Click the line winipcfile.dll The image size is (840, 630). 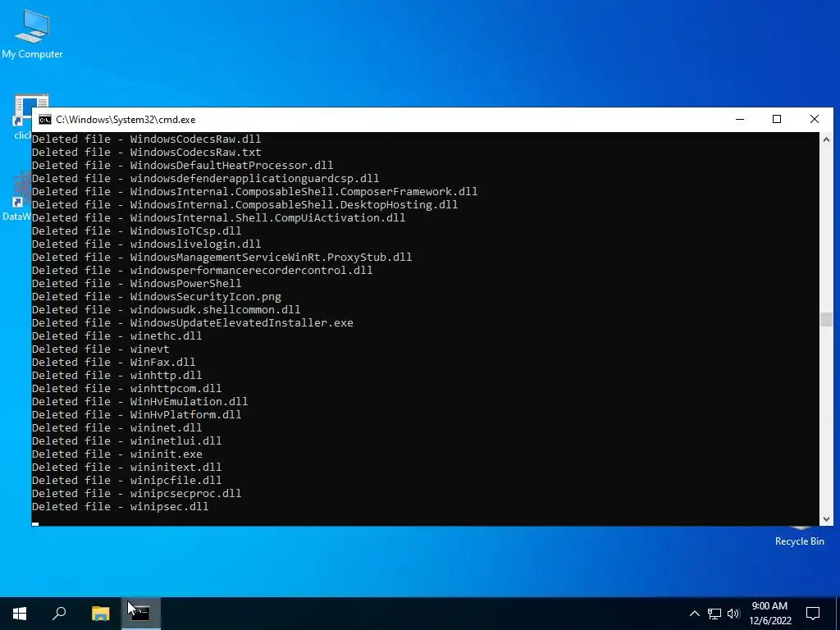(x=127, y=480)
